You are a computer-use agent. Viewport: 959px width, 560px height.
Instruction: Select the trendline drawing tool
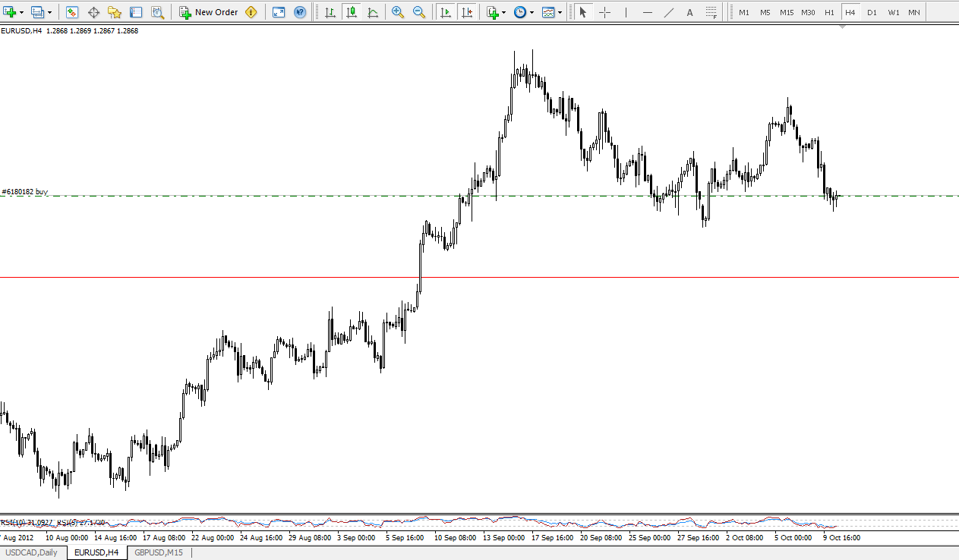(668, 12)
